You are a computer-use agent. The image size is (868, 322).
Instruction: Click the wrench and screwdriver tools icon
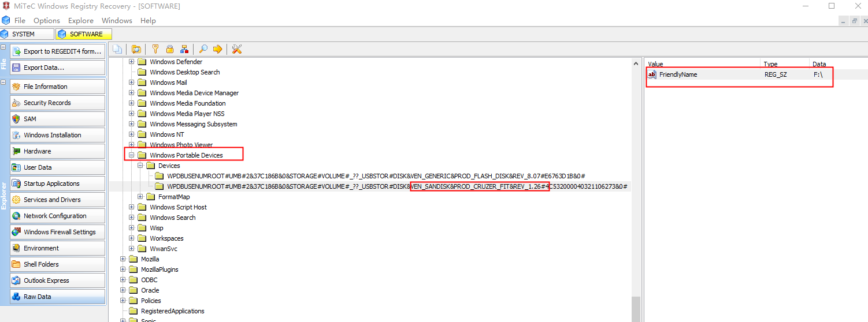click(237, 49)
